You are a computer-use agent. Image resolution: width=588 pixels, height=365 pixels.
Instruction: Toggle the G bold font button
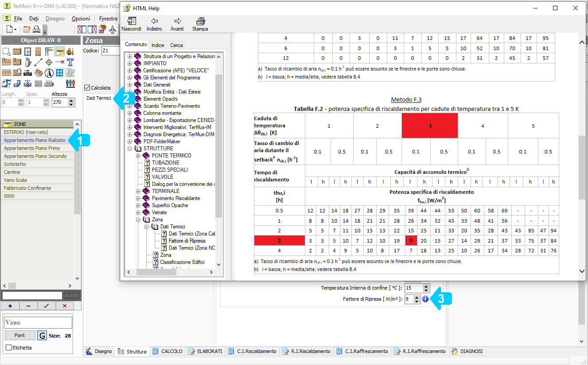click(42, 335)
